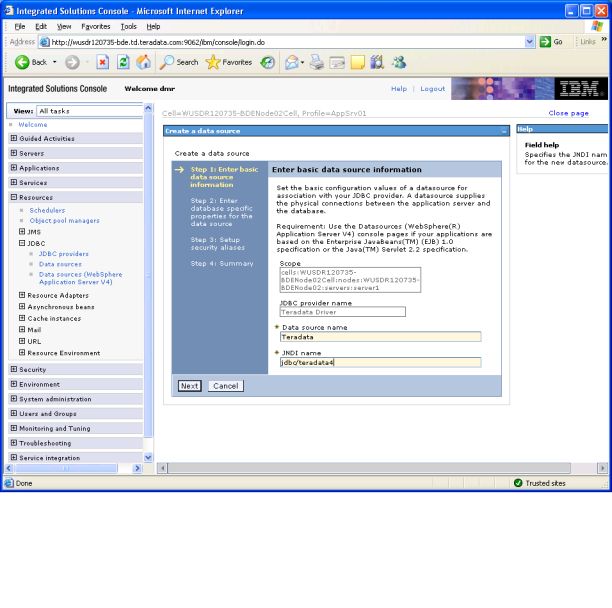Collapse the JDBC tree node
This screenshot has height=608, width=612.
(22, 243)
